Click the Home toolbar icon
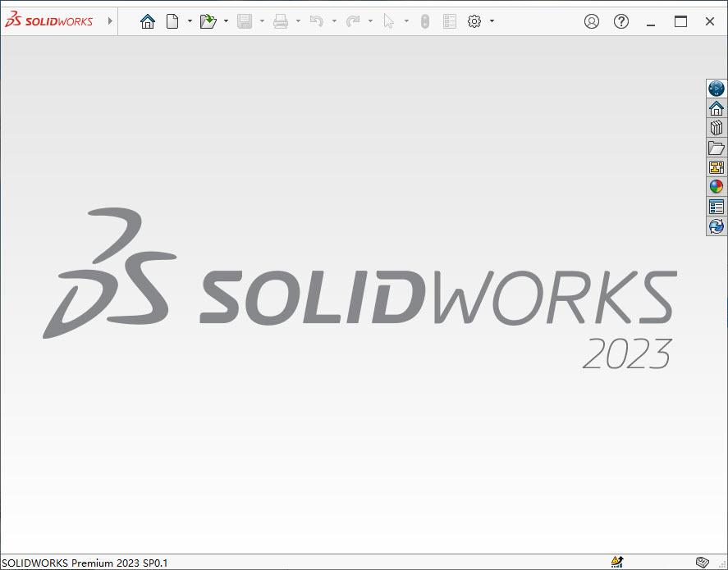The width and height of the screenshot is (728, 570). click(x=147, y=21)
